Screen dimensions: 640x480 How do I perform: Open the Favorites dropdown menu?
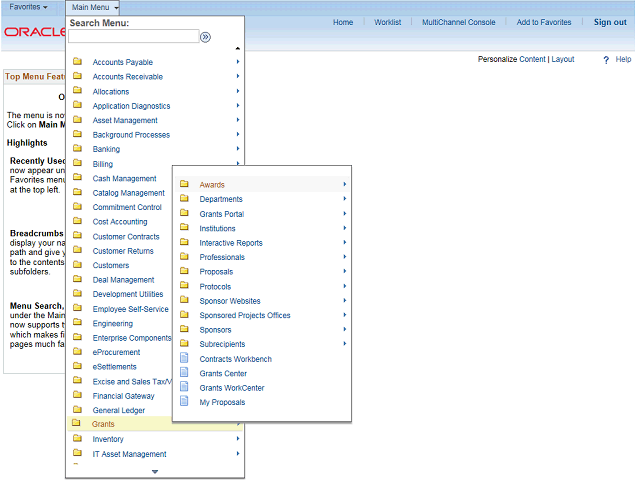(x=29, y=7)
